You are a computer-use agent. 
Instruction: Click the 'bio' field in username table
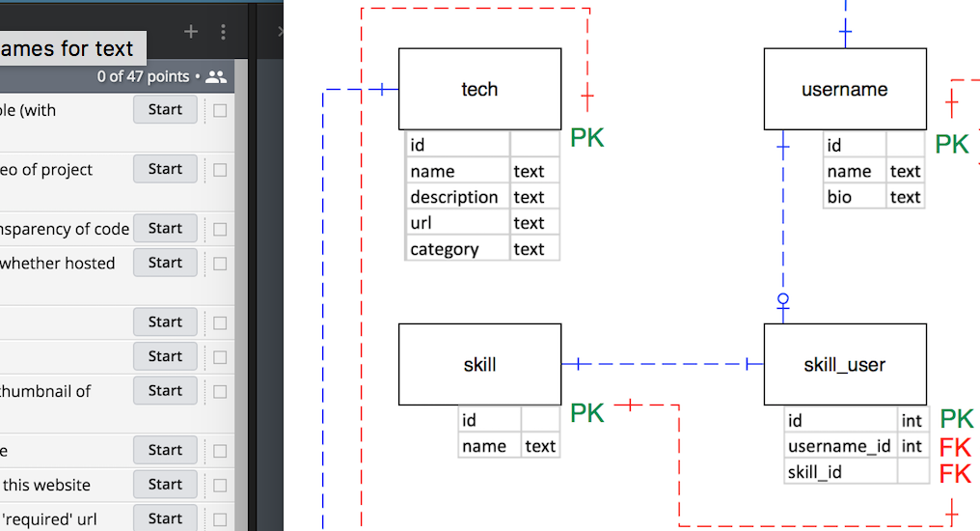(855, 197)
